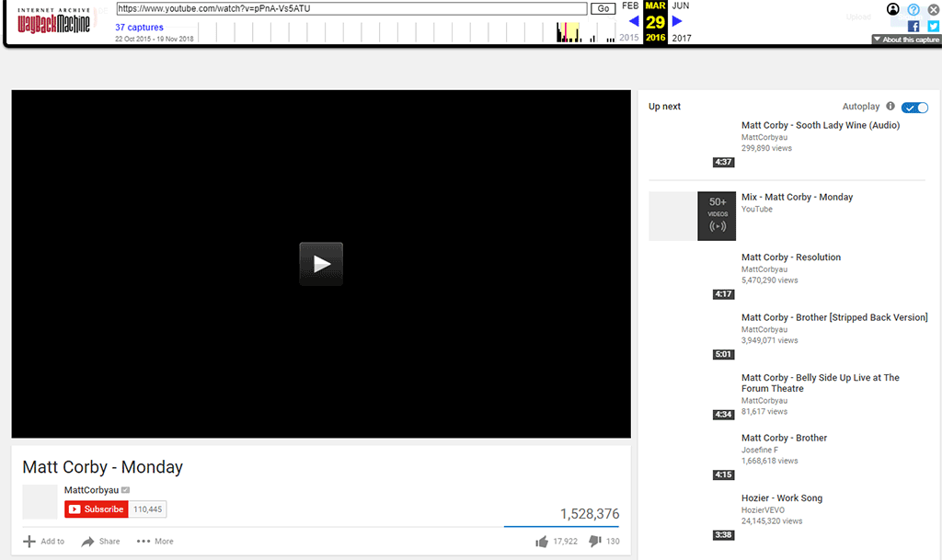Click the Autoplay info icon

pos(890,107)
